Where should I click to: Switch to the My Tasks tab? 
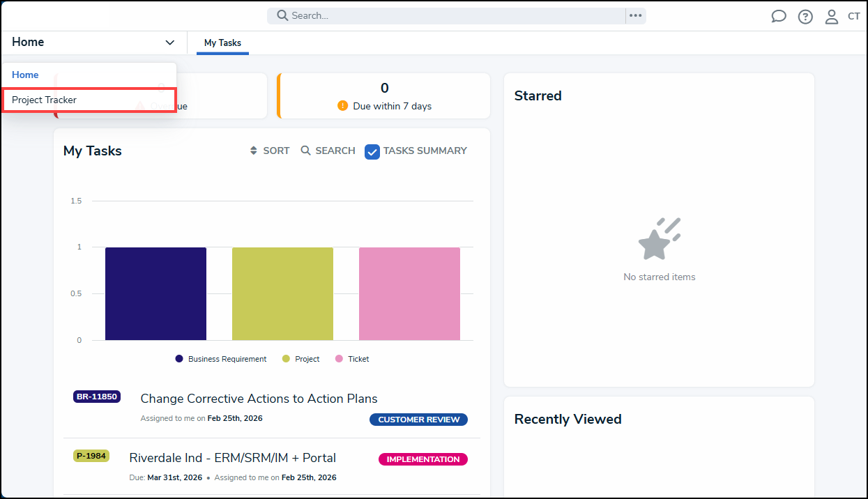click(222, 43)
